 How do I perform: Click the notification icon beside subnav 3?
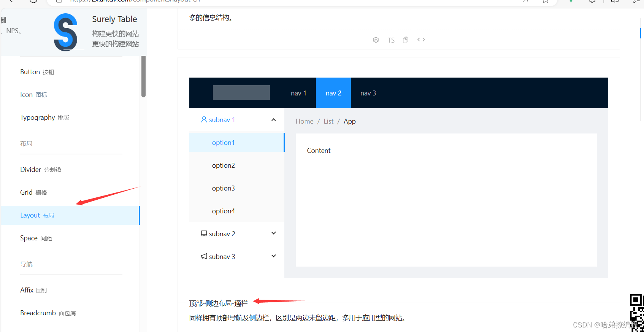click(204, 256)
